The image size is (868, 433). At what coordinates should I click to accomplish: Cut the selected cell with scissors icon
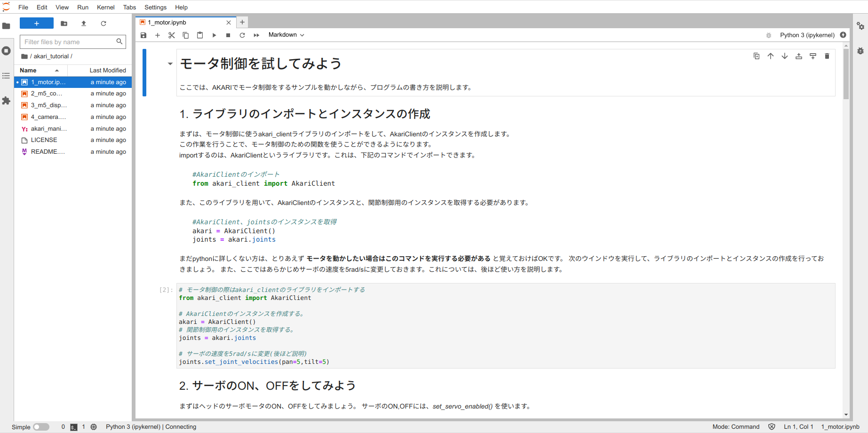point(172,35)
